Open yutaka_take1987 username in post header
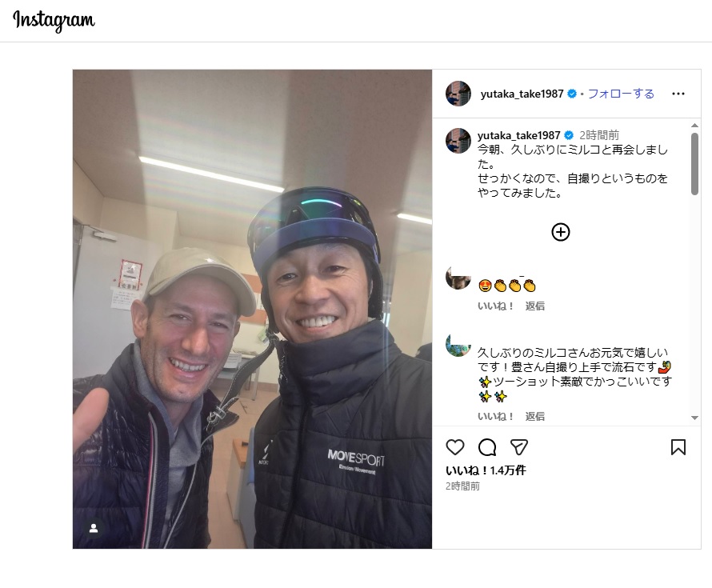The width and height of the screenshot is (712, 588). pyautogui.click(x=522, y=94)
